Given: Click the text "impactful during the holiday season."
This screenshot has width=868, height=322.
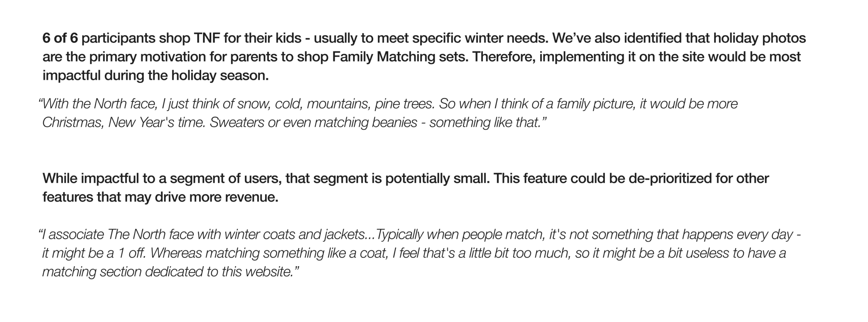Looking at the screenshot, I should click(155, 75).
